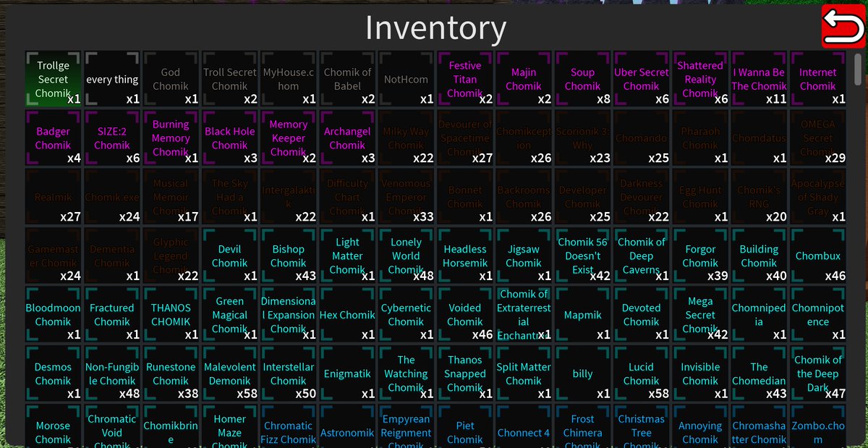
Task: Select the Badger Chomik item
Action: (54, 138)
